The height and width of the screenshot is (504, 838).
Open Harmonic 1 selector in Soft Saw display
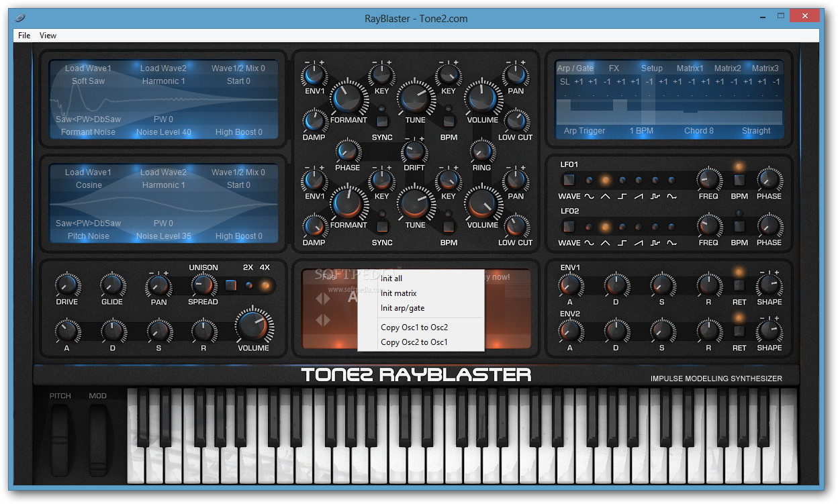coord(163,81)
